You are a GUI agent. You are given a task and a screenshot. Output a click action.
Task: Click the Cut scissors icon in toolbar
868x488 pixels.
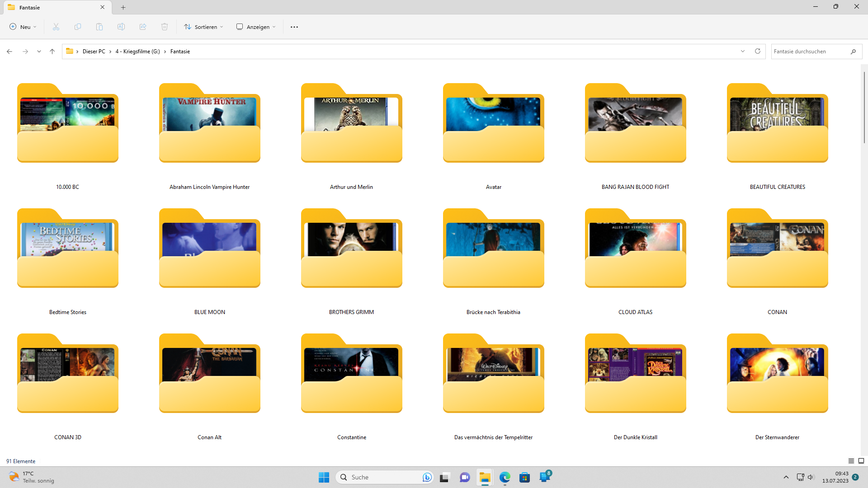coord(56,27)
